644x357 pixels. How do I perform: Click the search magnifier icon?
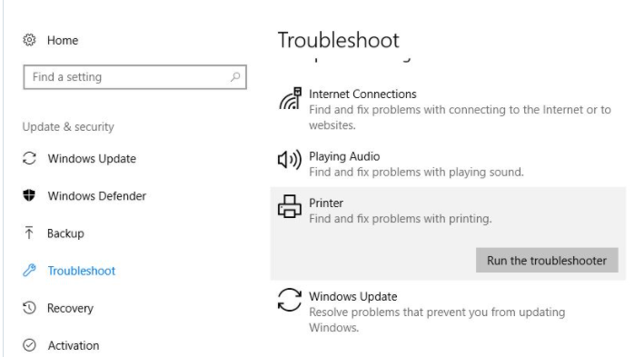tap(235, 76)
